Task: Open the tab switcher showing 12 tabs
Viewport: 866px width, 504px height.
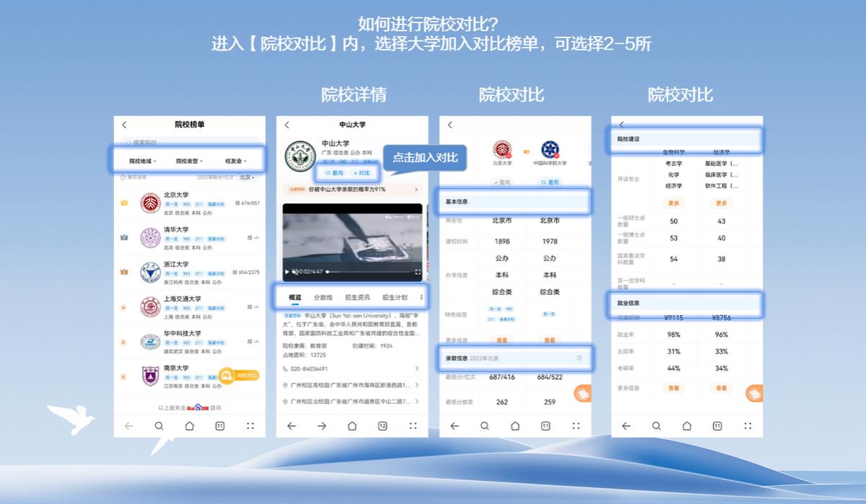Action: coord(382,426)
